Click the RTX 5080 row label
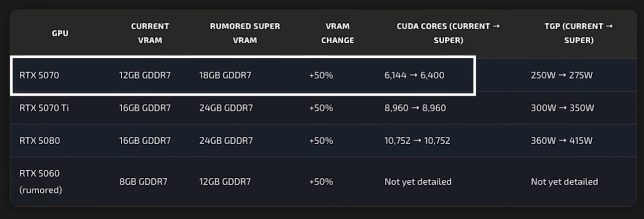The height and width of the screenshot is (219, 644). coord(39,141)
